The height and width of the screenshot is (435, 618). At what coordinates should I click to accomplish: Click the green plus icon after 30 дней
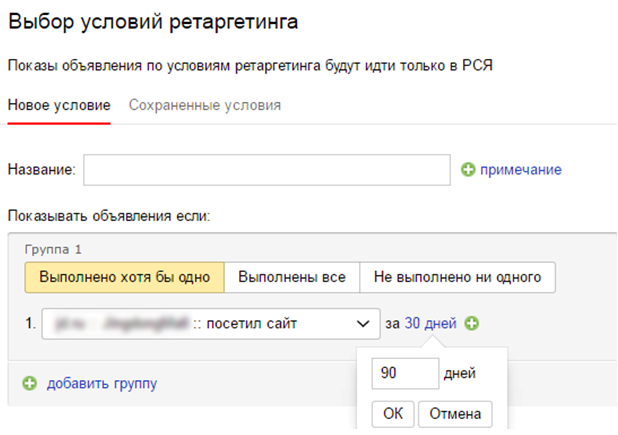point(472,323)
